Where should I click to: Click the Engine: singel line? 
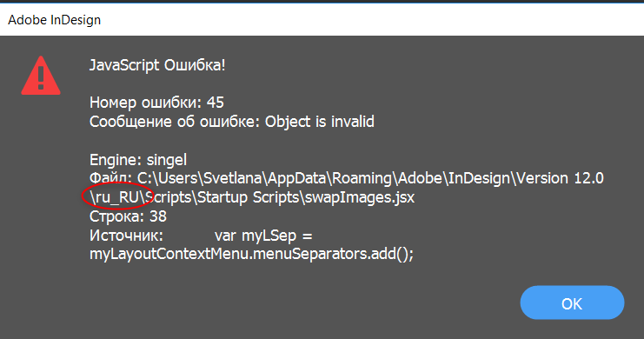click(138, 160)
